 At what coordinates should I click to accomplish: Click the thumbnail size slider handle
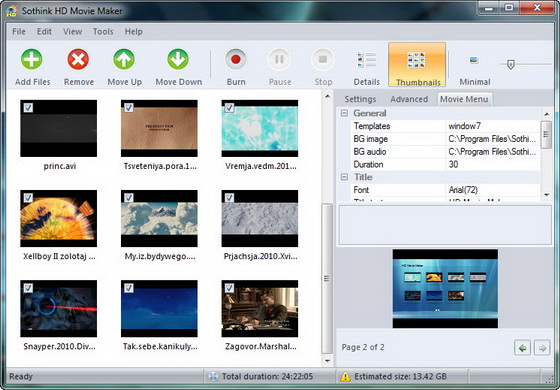coord(511,65)
